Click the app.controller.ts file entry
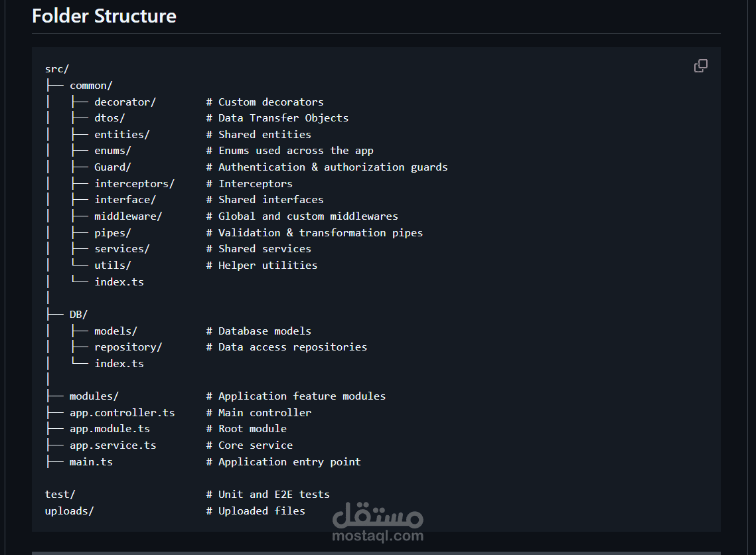The width and height of the screenshot is (756, 555). [122, 413]
